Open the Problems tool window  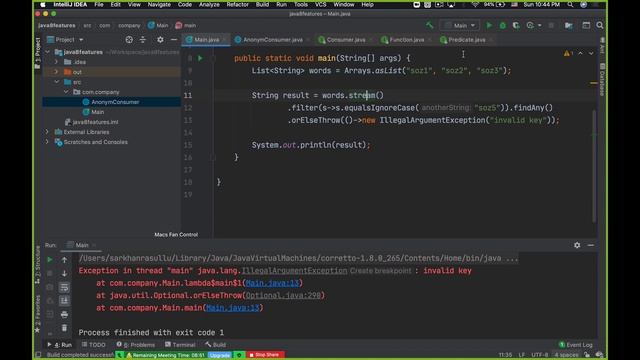136,345
